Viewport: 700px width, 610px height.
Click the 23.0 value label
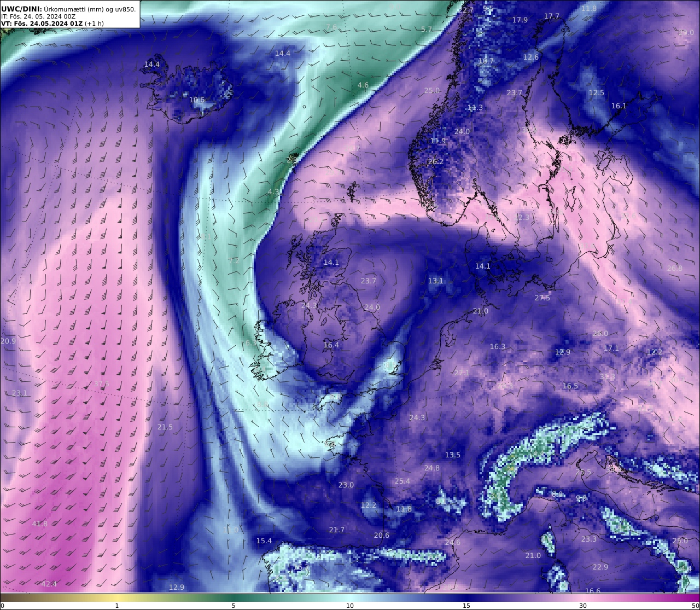click(346, 485)
